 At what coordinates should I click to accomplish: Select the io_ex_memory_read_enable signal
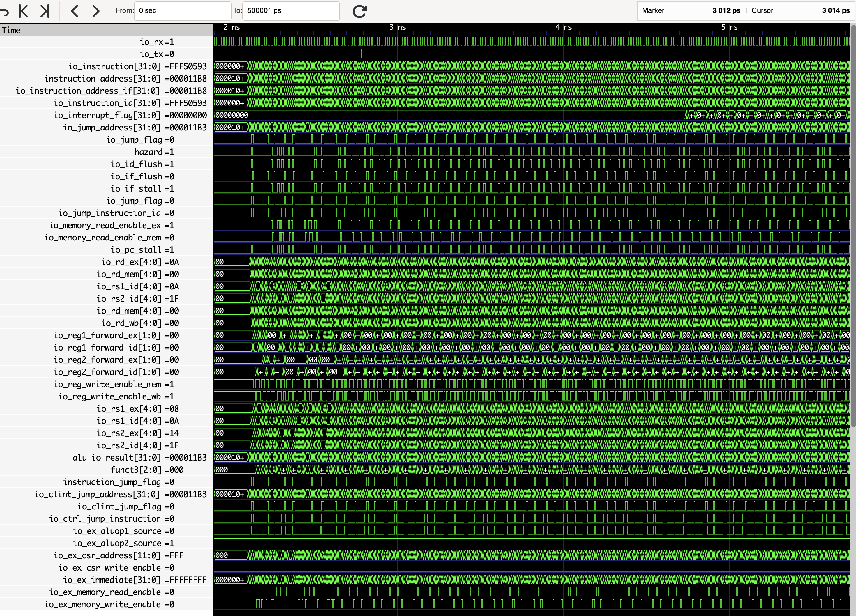pos(107,592)
